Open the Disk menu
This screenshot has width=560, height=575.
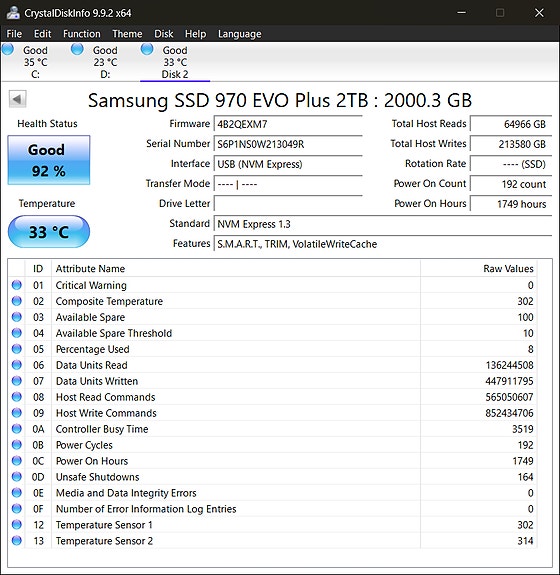164,34
